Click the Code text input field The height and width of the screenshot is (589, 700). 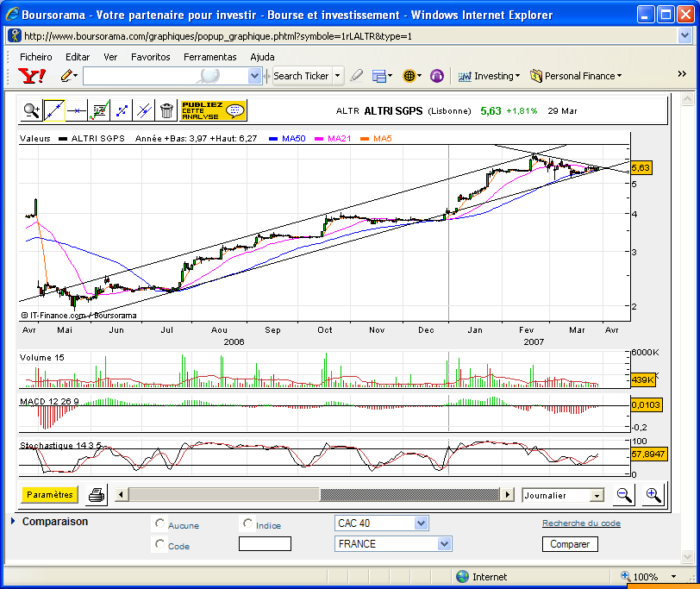coord(265,544)
